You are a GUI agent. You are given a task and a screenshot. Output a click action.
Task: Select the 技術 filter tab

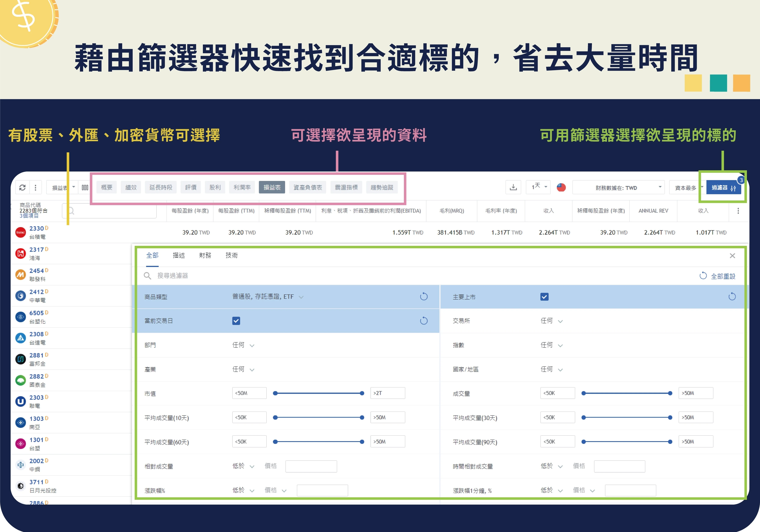coord(232,255)
